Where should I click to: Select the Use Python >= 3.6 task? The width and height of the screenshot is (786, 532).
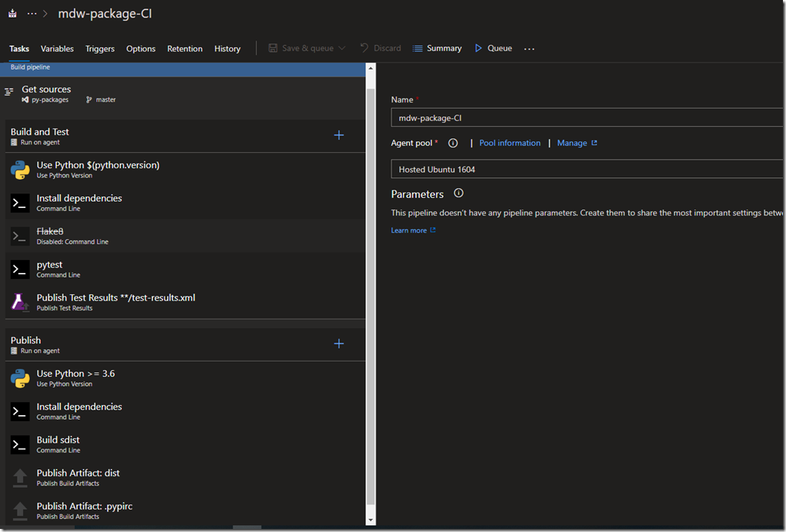coord(186,378)
